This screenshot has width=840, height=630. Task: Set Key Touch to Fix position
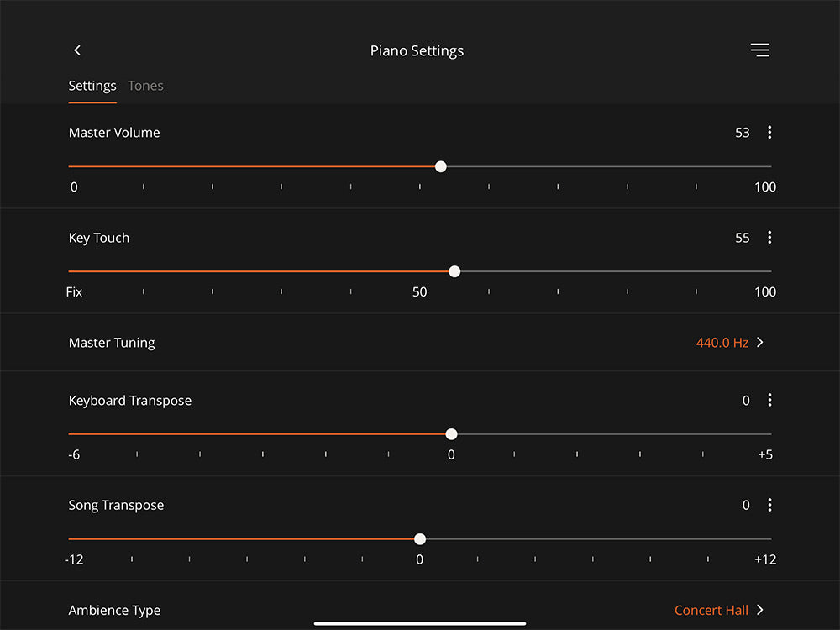coord(70,271)
